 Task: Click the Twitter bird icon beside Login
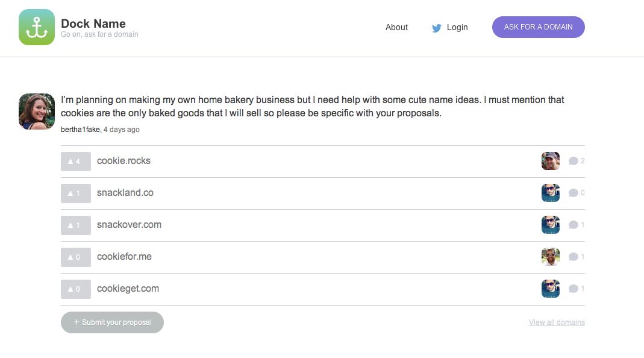point(437,28)
